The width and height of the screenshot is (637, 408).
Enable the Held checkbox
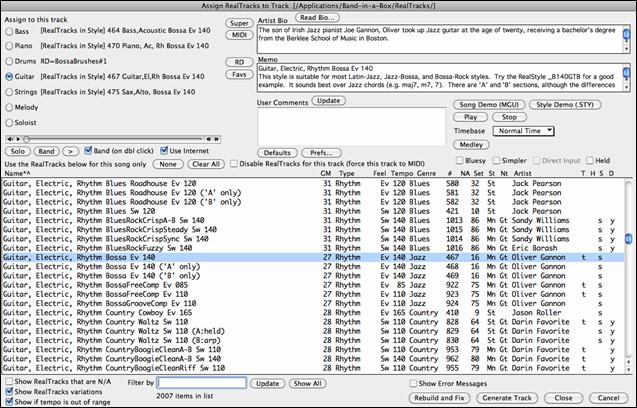click(x=589, y=161)
